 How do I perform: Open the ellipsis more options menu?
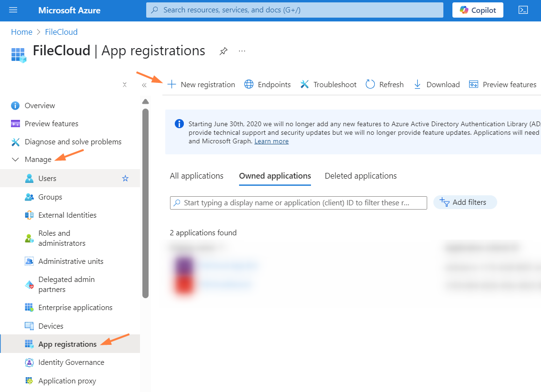(x=242, y=51)
